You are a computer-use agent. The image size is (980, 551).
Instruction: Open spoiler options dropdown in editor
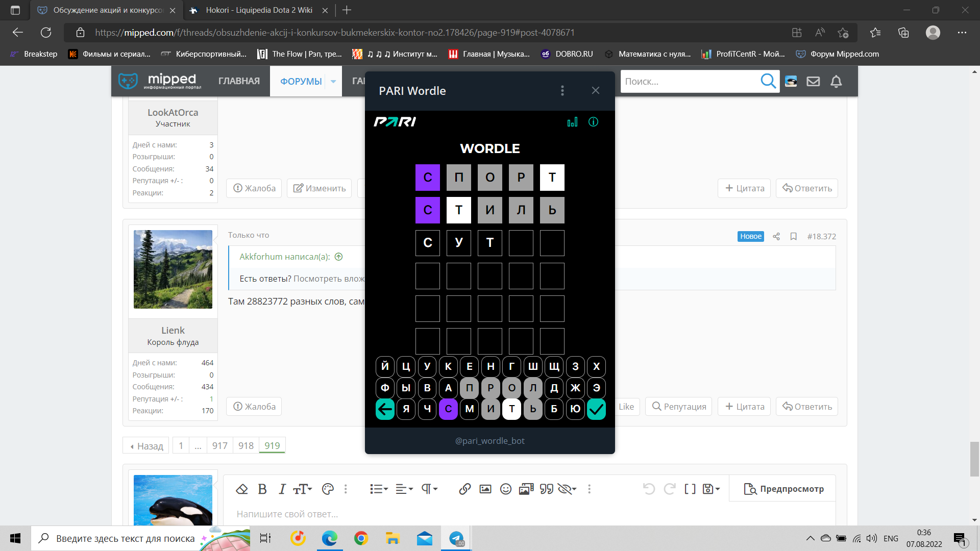tap(567, 489)
